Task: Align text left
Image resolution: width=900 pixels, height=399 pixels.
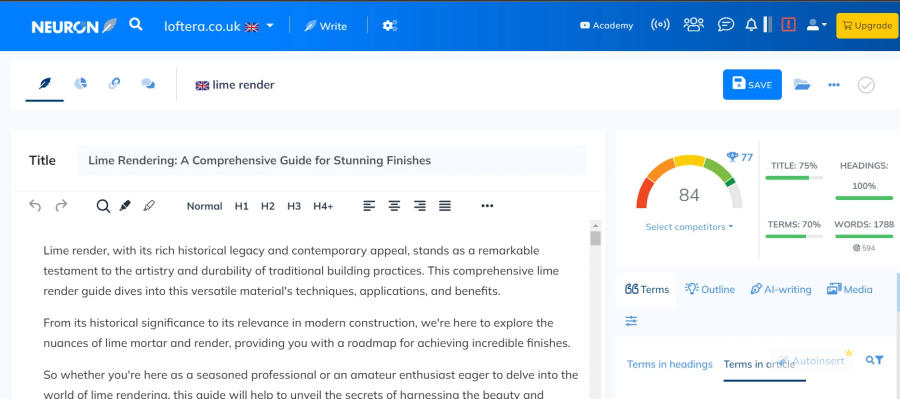Action: (369, 206)
